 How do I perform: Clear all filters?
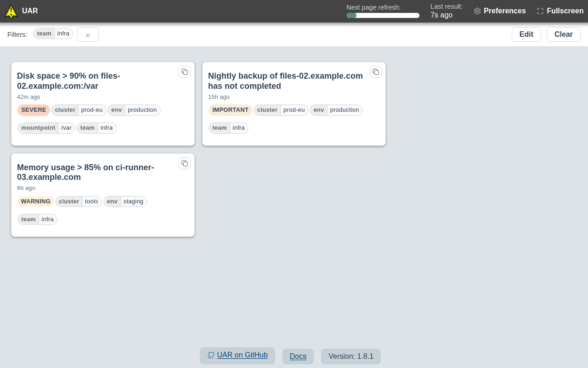point(564,34)
